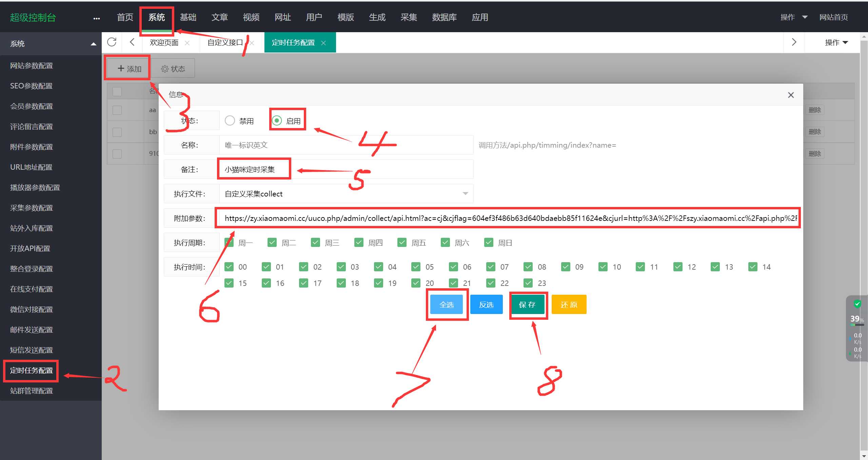
Task: Open the 执行文件 dropdown
Action: click(x=346, y=194)
